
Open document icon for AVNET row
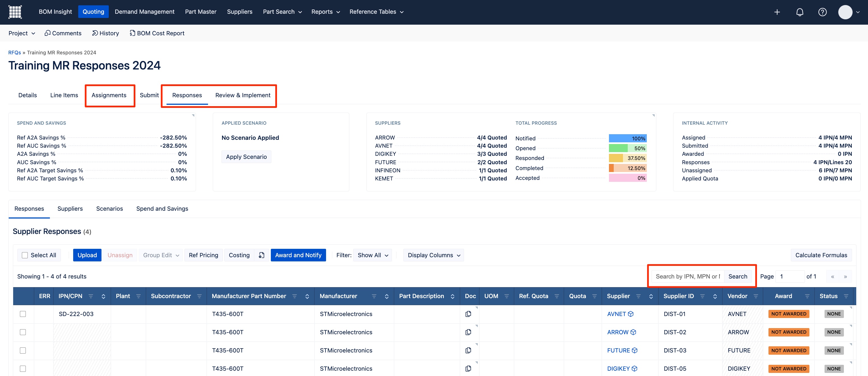click(468, 314)
